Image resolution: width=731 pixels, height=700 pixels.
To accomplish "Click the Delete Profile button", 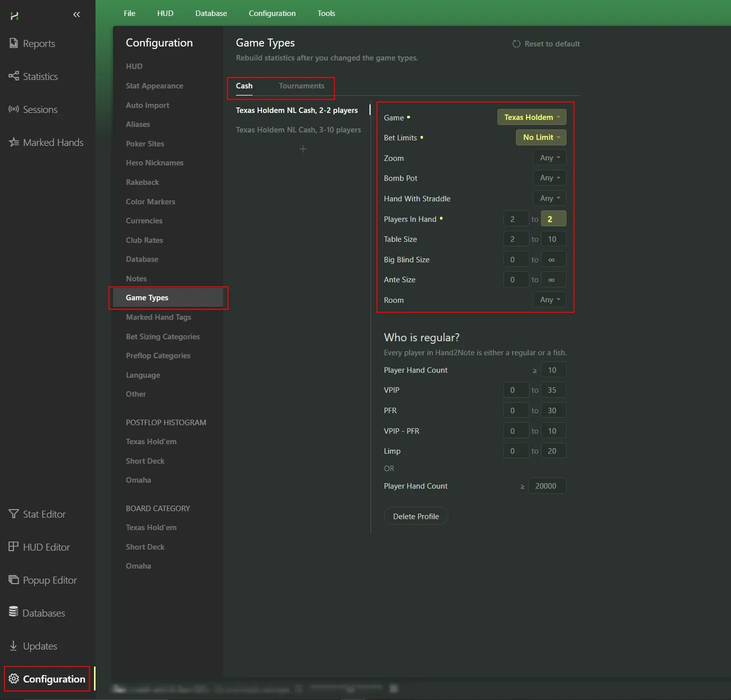I will [416, 516].
